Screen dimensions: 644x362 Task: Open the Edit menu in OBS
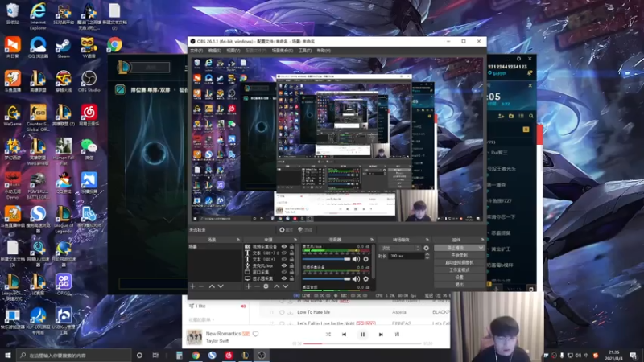click(x=214, y=51)
